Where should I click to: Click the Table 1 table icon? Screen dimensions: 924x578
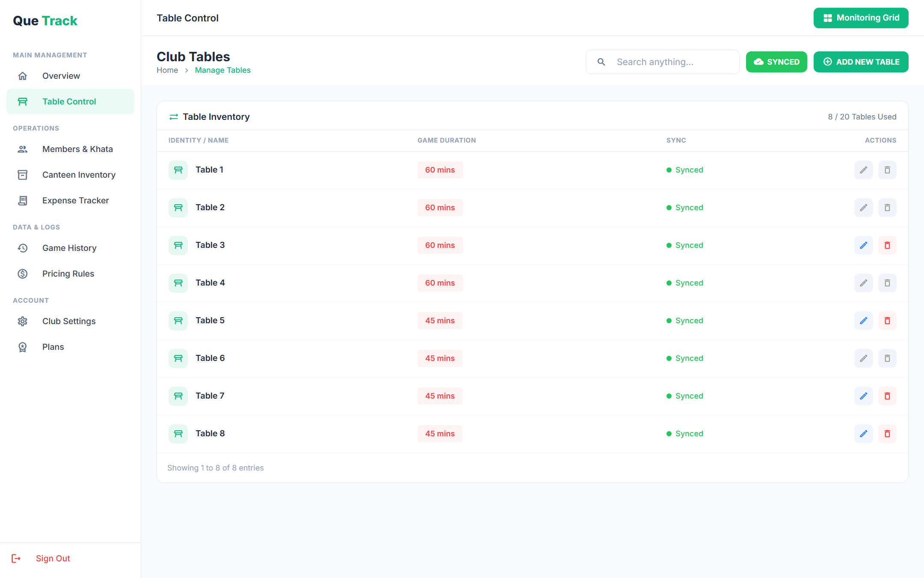click(x=178, y=170)
